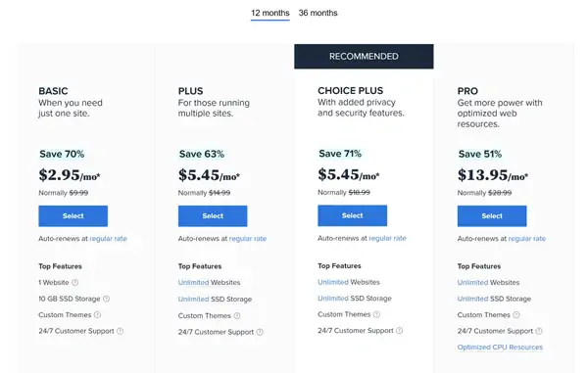Open Choice Plus Custom Themes info icon

point(376,314)
